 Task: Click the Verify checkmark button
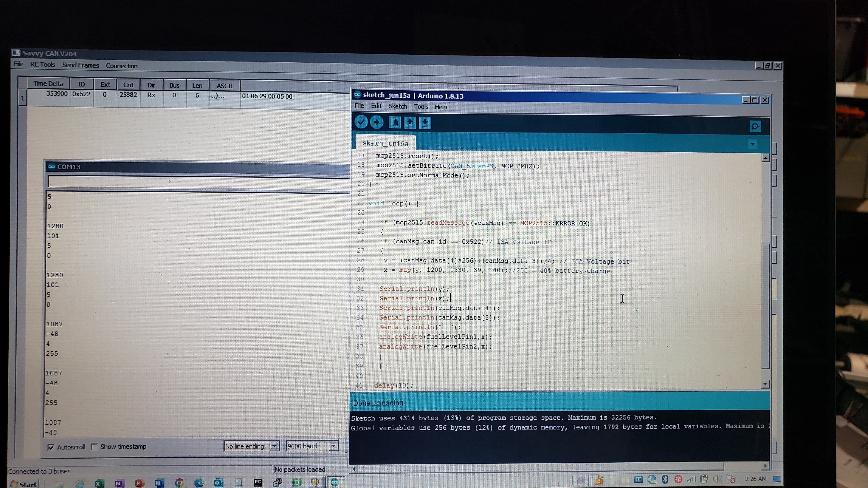click(x=361, y=122)
